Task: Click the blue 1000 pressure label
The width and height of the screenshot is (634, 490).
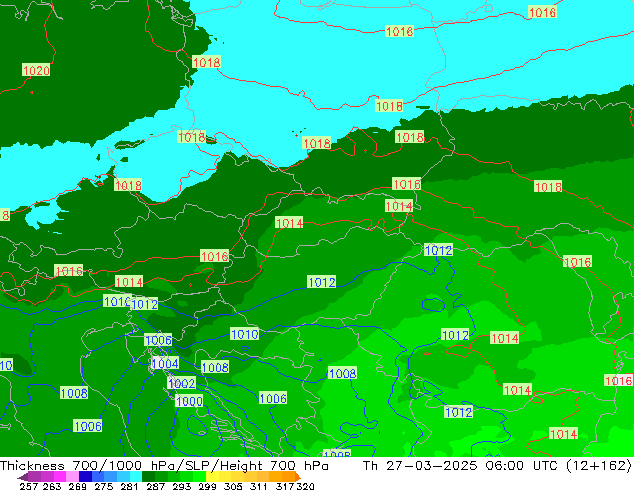Action: point(189,401)
